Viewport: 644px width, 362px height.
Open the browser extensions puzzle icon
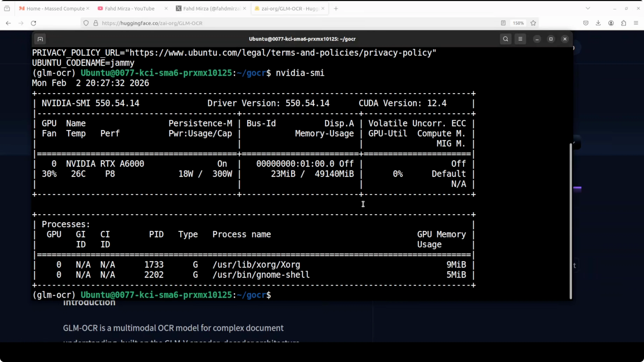tap(624, 23)
